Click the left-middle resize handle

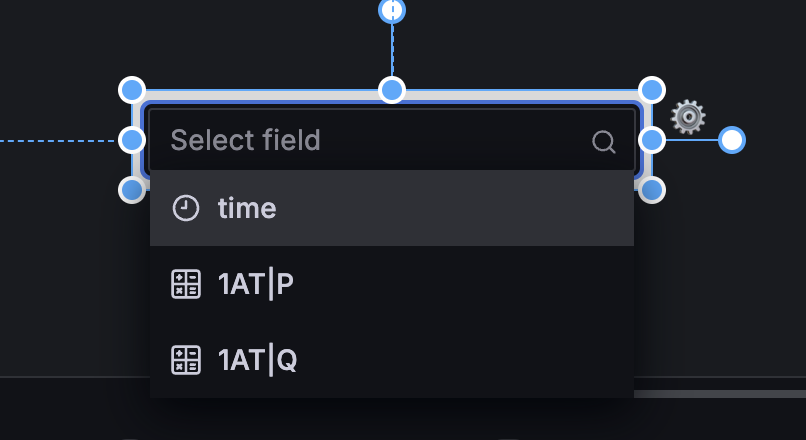tap(132, 140)
